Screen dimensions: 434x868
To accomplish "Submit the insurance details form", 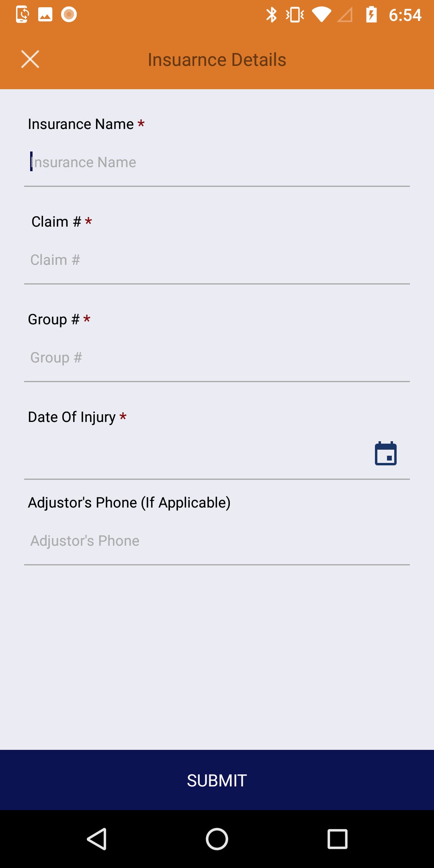I will point(217,780).
